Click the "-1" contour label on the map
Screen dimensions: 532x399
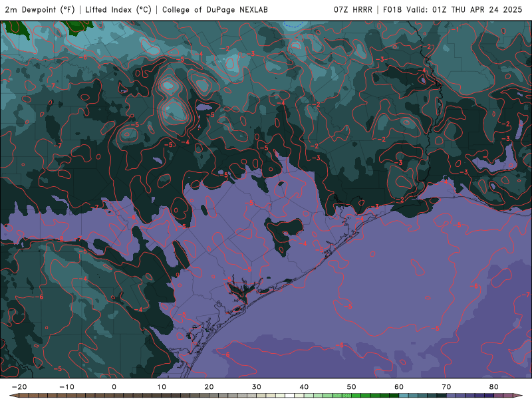(455, 29)
